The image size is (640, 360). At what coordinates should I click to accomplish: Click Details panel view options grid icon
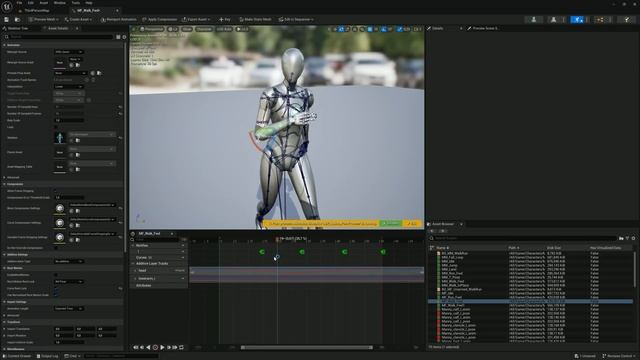[x=118, y=37]
